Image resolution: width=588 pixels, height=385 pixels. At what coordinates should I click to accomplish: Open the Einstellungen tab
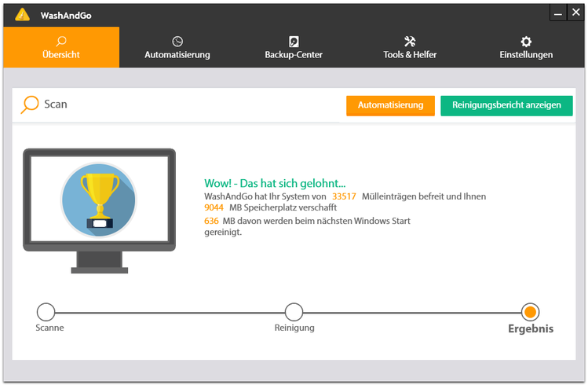526,47
